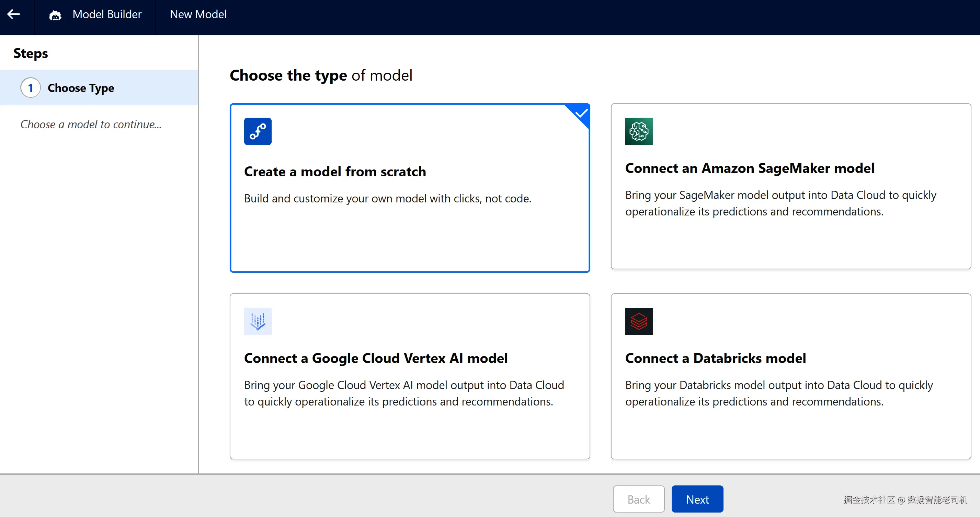Click the selected checkmark corner badge
The height and width of the screenshot is (517, 980).
click(x=581, y=113)
